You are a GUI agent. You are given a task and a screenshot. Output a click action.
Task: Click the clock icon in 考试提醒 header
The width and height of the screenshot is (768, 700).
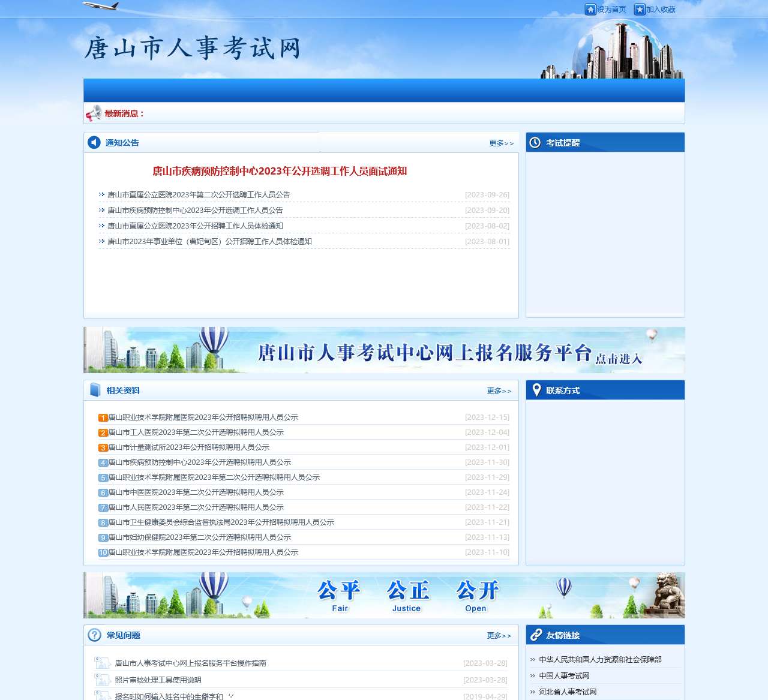[x=535, y=142]
